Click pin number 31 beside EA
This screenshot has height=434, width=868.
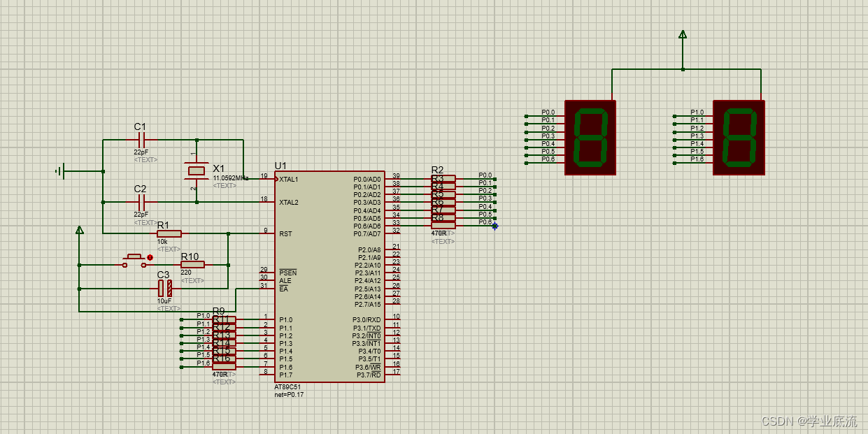click(x=264, y=285)
